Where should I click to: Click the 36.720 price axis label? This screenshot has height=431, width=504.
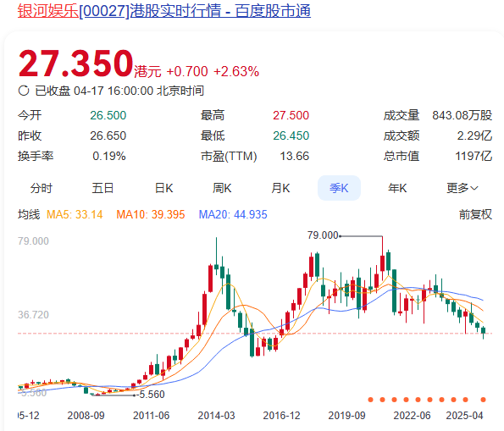(x=33, y=315)
